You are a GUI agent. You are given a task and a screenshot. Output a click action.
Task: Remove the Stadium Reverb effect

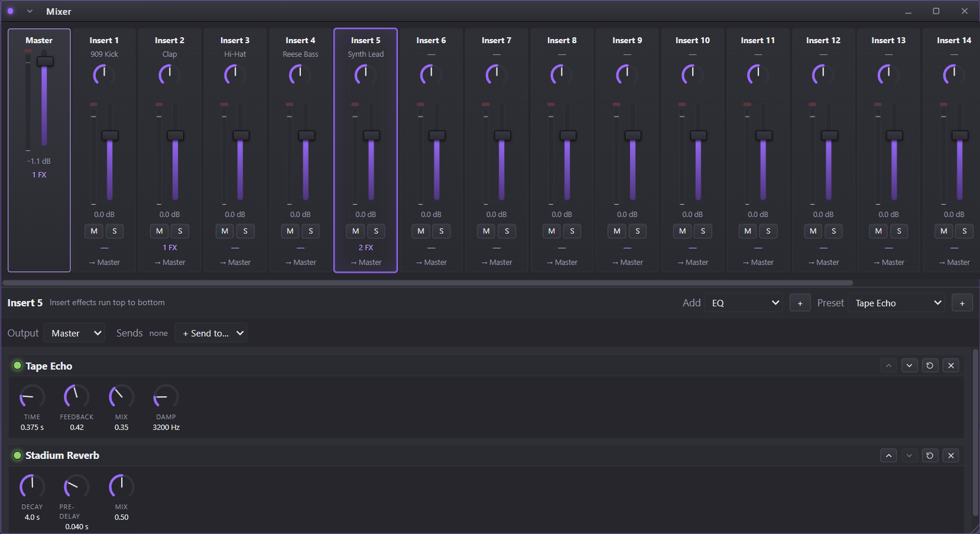(951, 455)
